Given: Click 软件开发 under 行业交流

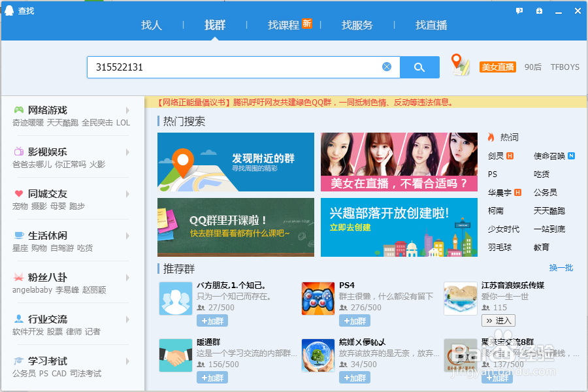Looking at the screenshot, I should click(x=28, y=332).
